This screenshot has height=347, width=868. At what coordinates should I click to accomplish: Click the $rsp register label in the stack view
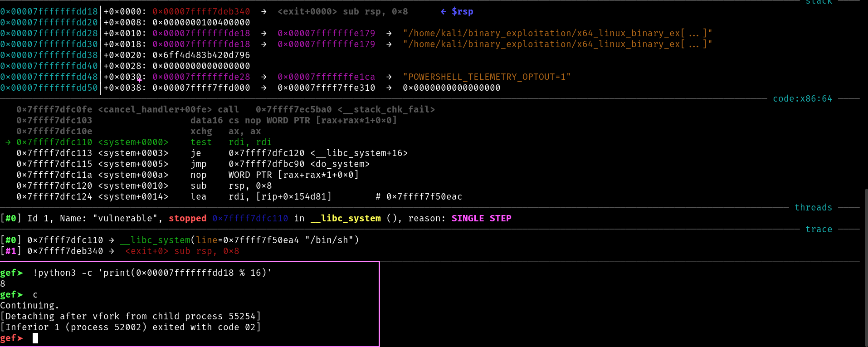(x=462, y=12)
